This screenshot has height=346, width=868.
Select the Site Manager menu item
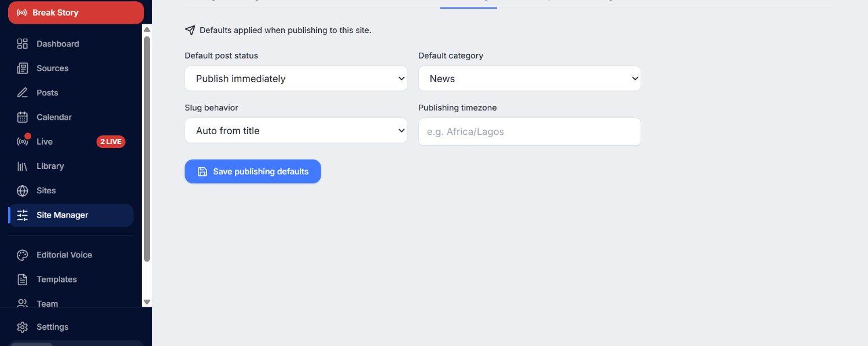click(71, 215)
